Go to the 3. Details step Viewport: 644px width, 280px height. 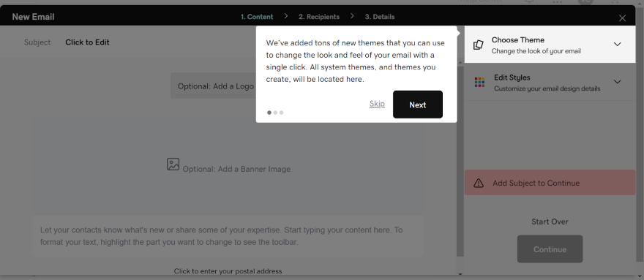380,17
